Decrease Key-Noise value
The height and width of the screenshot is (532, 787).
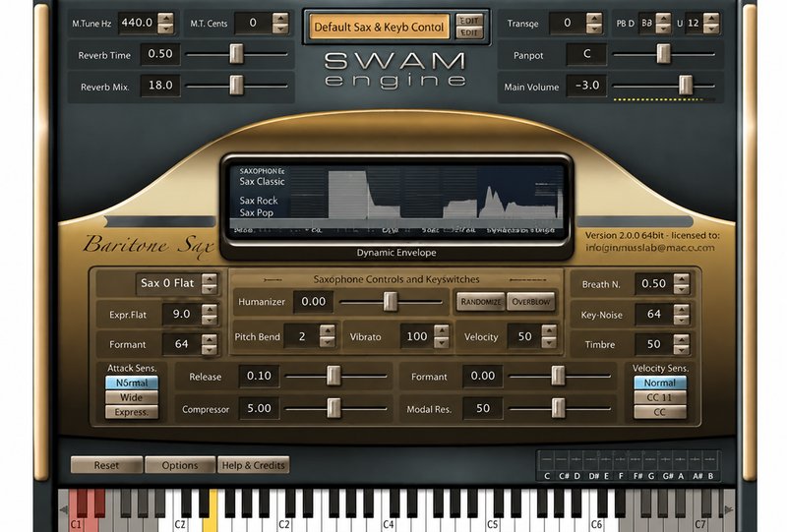pyautogui.click(x=681, y=320)
